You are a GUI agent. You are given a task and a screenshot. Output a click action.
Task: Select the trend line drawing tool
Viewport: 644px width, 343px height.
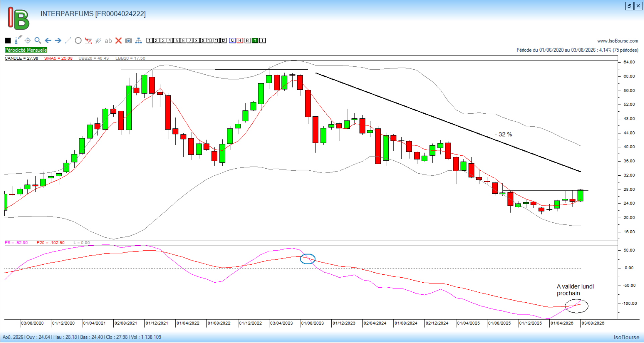68,41
